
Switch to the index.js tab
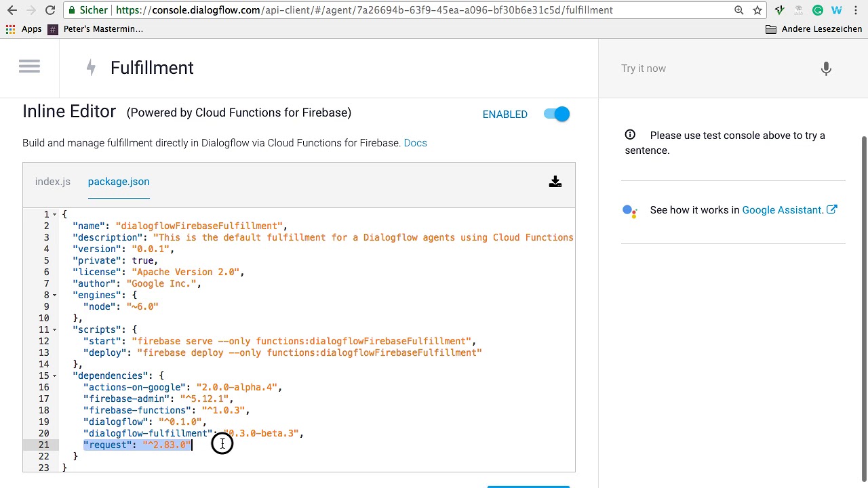[53, 182]
